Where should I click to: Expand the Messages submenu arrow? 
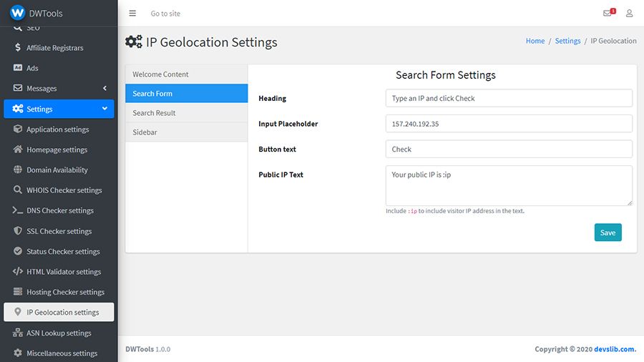pos(104,89)
